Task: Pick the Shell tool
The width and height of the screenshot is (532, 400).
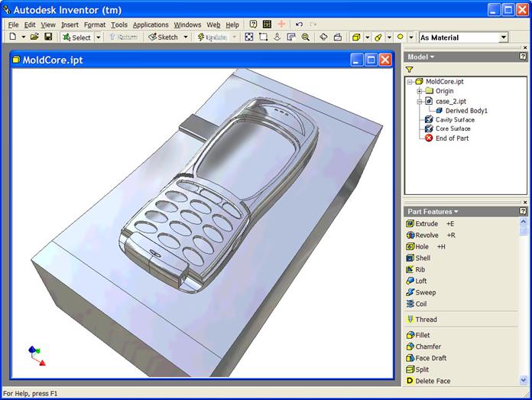Action: 422,258
